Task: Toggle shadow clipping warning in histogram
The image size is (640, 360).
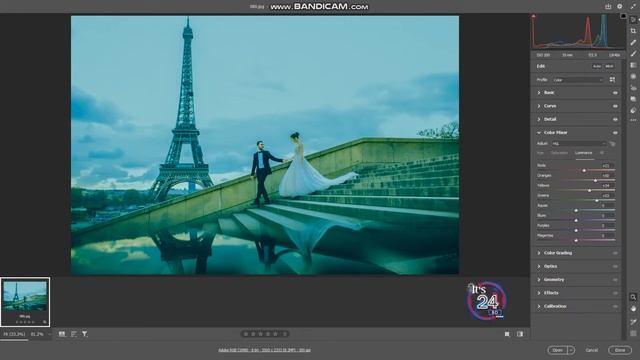Action: 533,16
